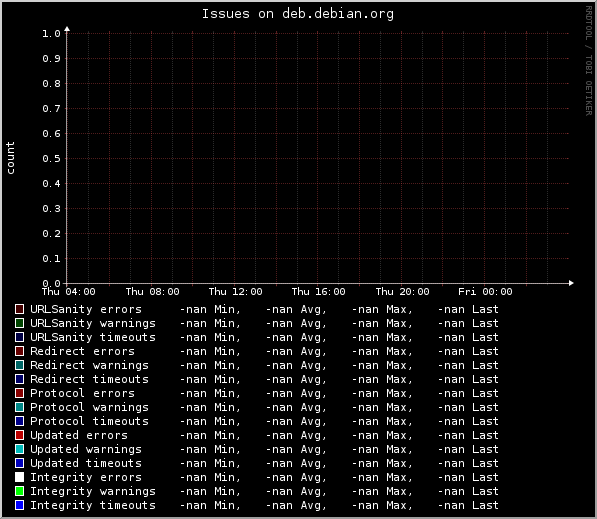Click the Redirect timeouts legend label
This screenshot has width=597, height=519.
[89, 379]
